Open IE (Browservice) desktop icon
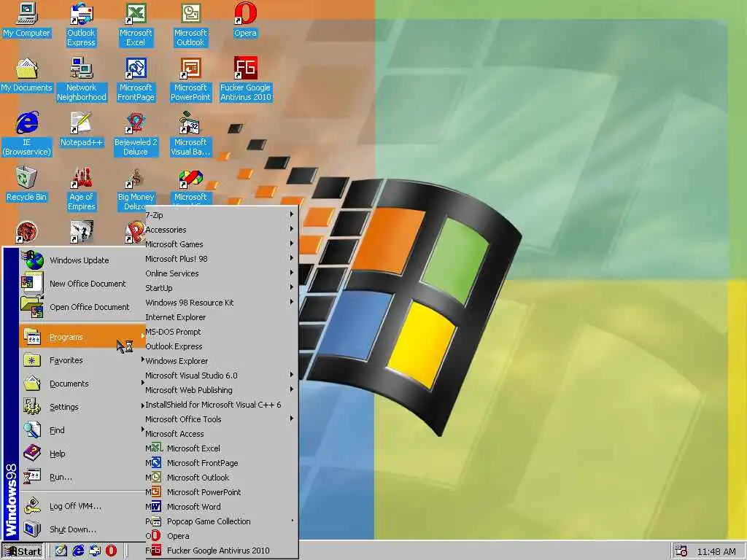Screen dimensions: 747x560 [x=27, y=134]
